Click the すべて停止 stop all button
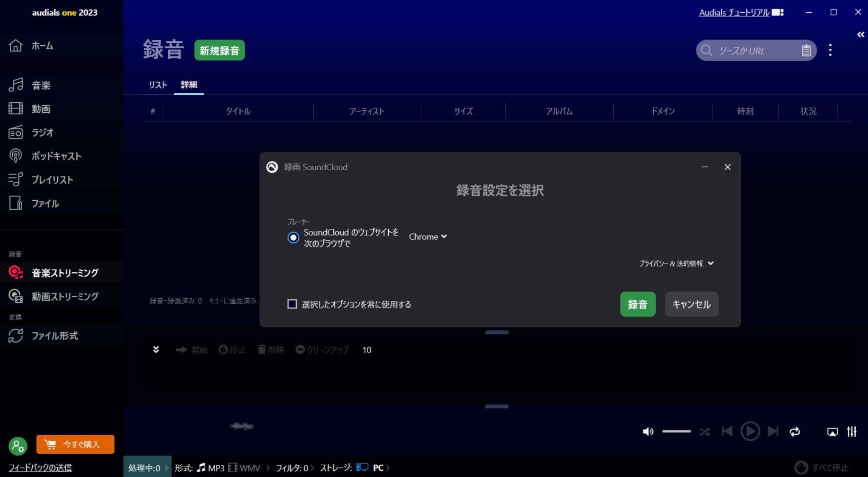This screenshot has width=868, height=477. tap(821, 467)
